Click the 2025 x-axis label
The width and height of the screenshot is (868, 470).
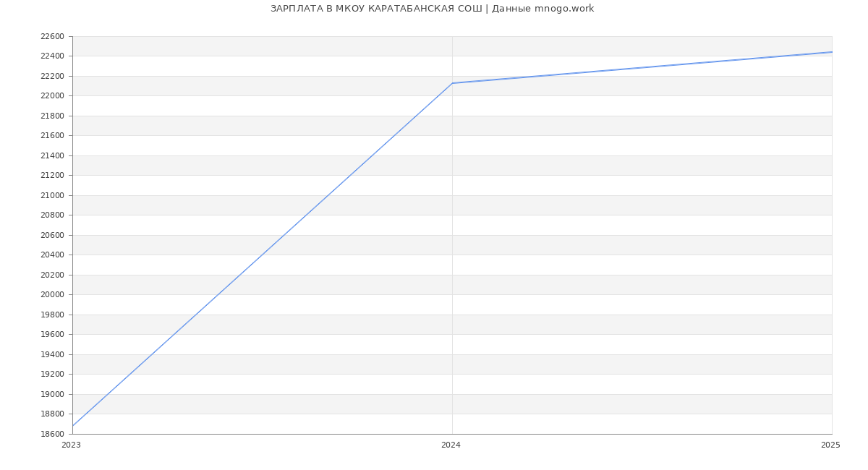[x=830, y=445]
